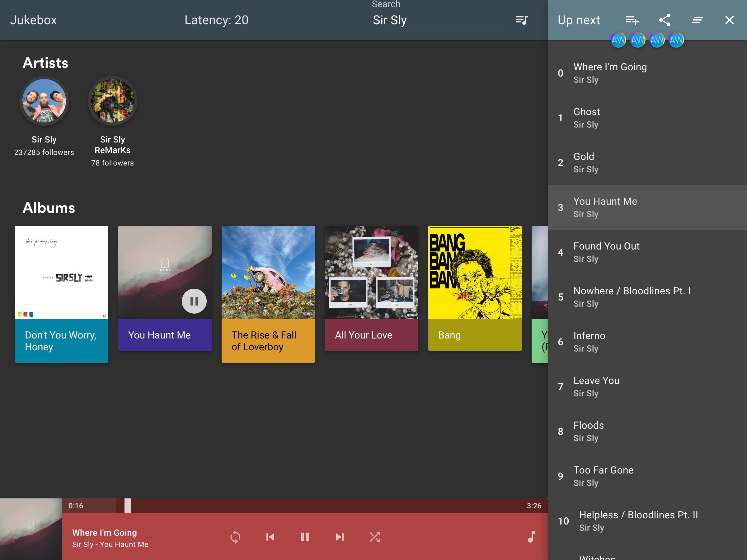Close the Up next panel
The height and width of the screenshot is (560, 747).
(x=729, y=20)
